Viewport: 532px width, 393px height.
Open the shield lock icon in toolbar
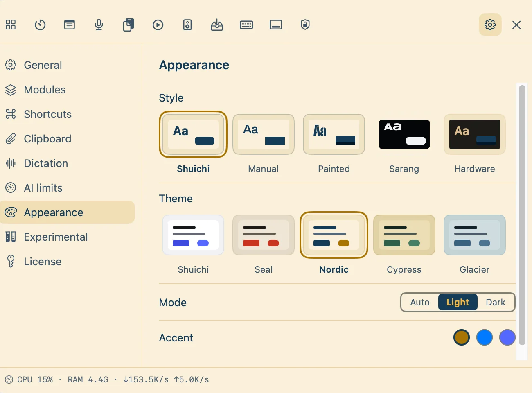[x=305, y=25]
